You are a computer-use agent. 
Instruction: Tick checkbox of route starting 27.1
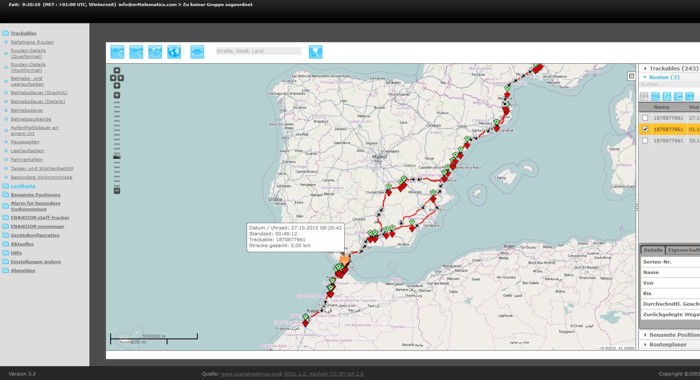(645, 118)
